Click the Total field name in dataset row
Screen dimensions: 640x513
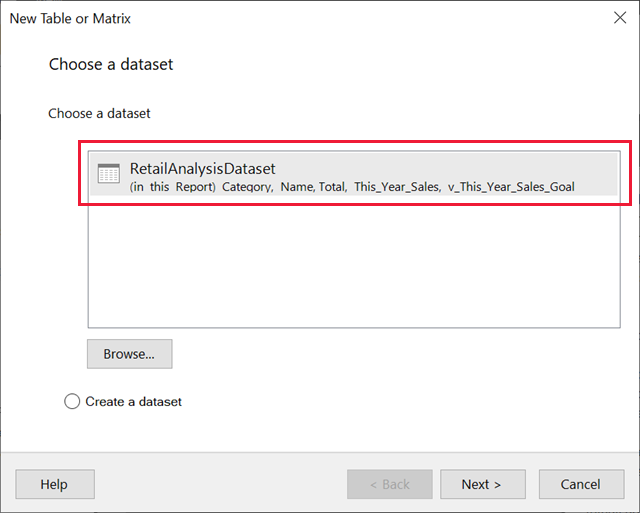coord(332,187)
